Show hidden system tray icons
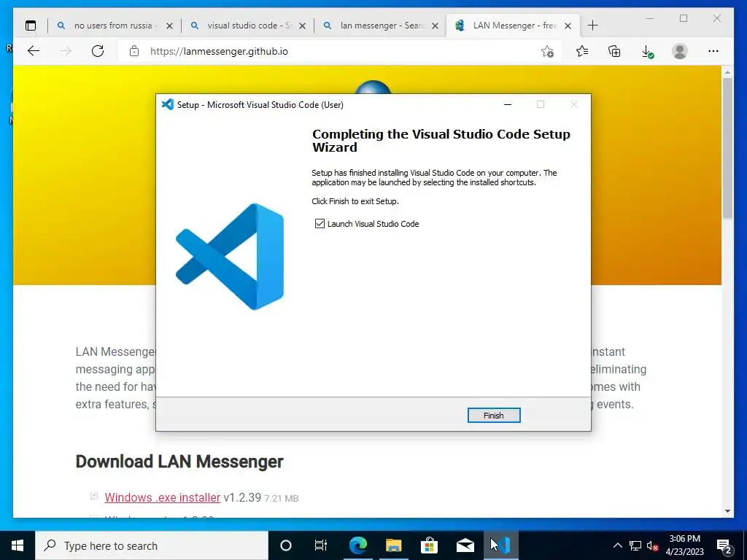The height and width of the screenshot is (560, 747). click(x=617, y=545)
